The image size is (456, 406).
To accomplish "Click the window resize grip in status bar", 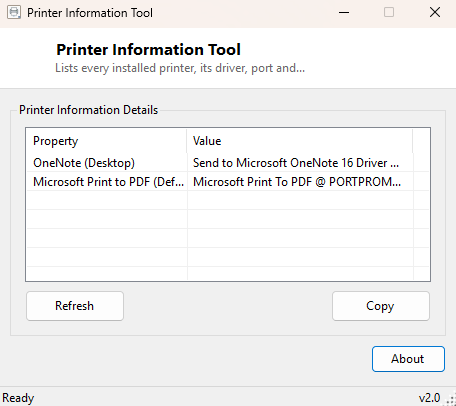I will (x=451, y=400).
